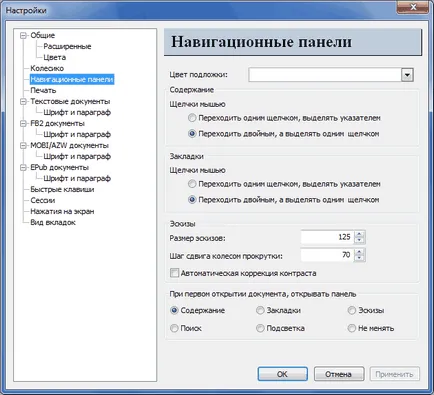Click the Шаг сдвига field showing 70
Screen dimensions: 434x395
[x=327, y=255]
